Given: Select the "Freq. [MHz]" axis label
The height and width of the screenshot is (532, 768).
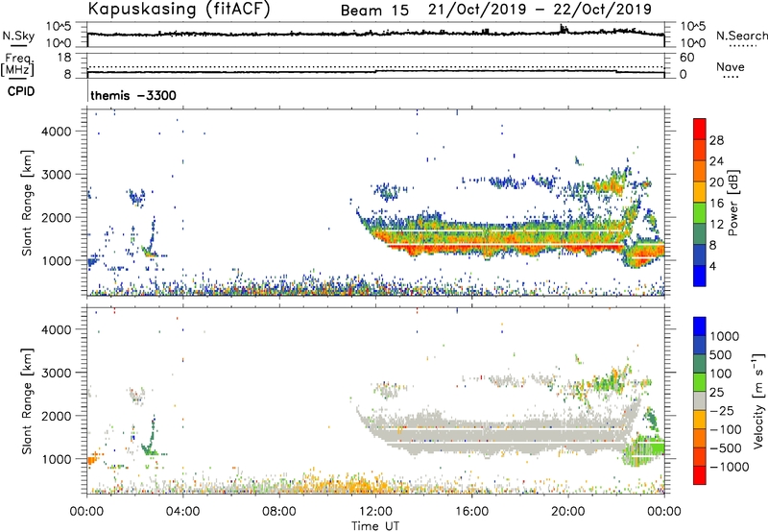Looking at the screenshot, I should (x=17, y=64).
